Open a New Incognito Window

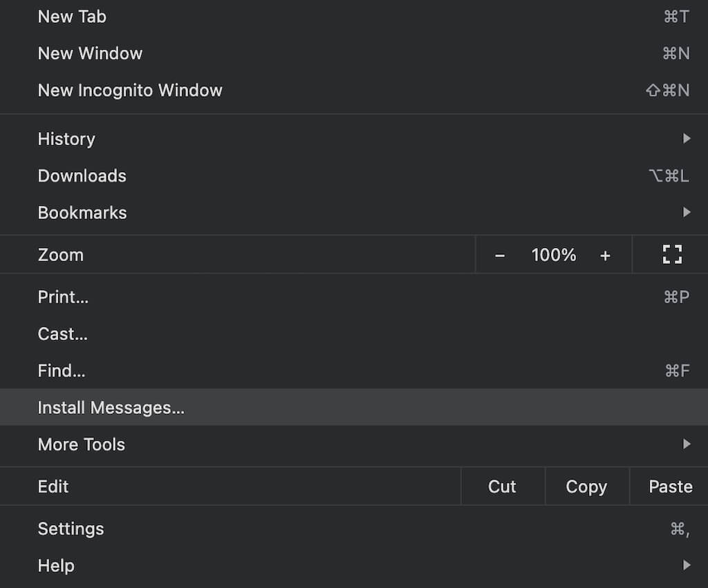(130, 91)
